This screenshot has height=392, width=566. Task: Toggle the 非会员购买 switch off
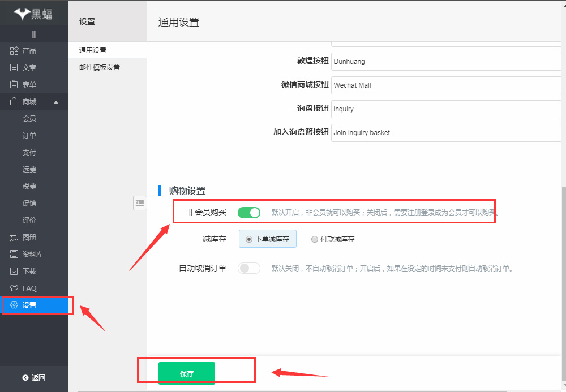(248, 213)
